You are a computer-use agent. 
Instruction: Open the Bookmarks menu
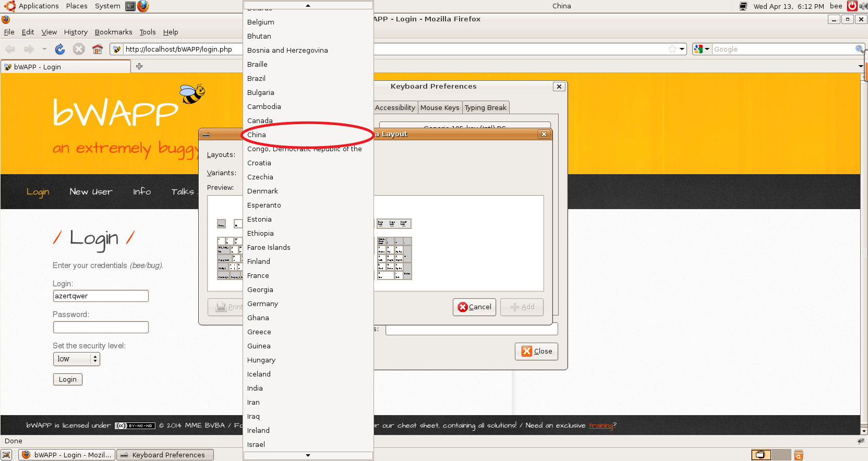pyautogui.click(x=113, y=32)
